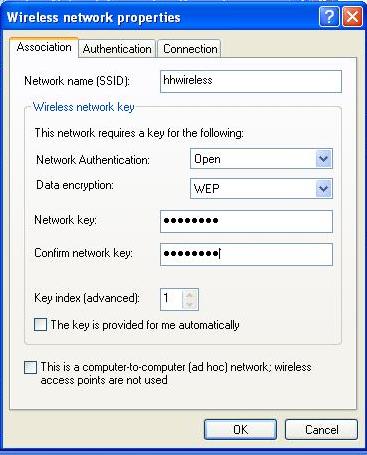Image resolution: width=367 pixels, height=455 pixels.
Task: Click the Wireless network properties title bar
Action: coord(160,17)
